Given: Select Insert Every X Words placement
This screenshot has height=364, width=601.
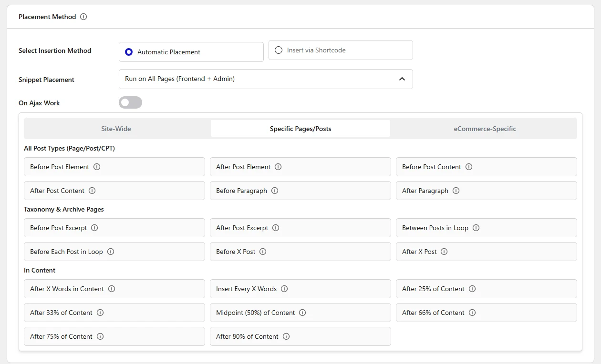Looking at the screenshot, I should (300, 289).
